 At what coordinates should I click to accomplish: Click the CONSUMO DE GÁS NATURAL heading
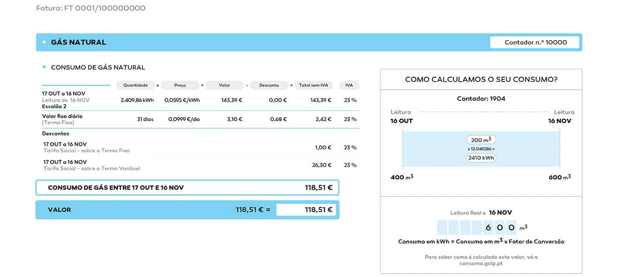[98, 68]
